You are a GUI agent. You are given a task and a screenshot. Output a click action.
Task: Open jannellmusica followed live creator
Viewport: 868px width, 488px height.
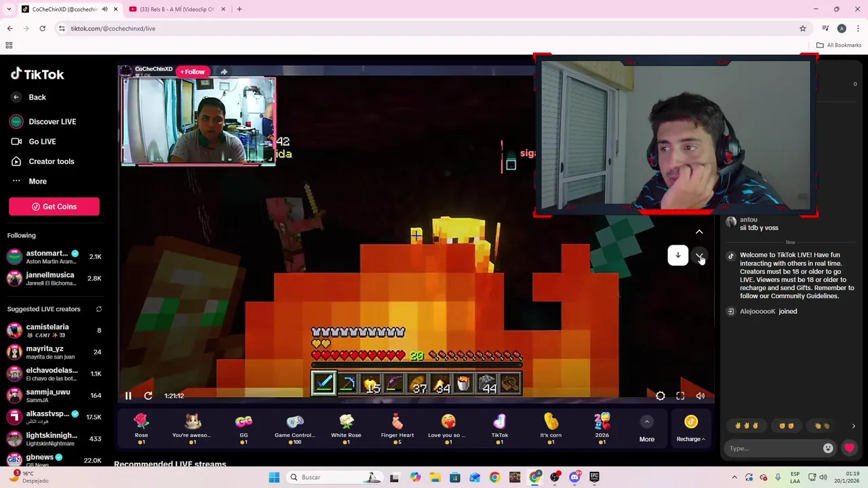point(54,279)
